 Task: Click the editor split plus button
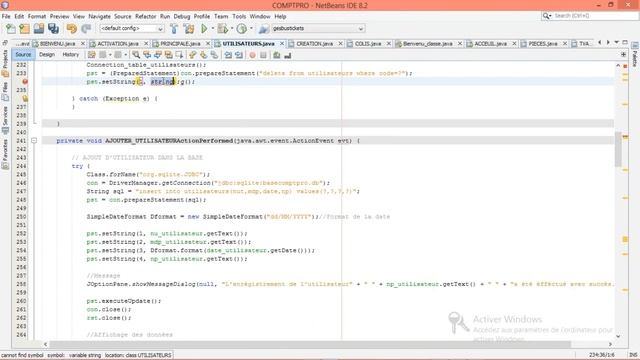pyautogui.click(x=623, y=54)
